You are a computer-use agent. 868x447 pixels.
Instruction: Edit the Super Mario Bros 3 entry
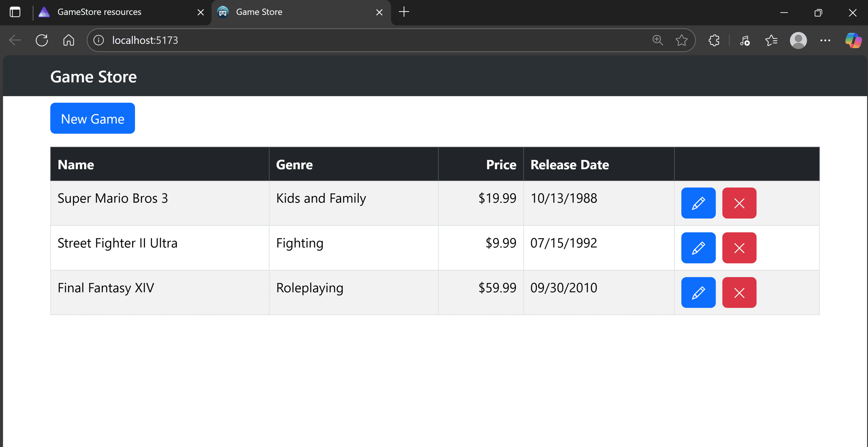click(698, 203)
